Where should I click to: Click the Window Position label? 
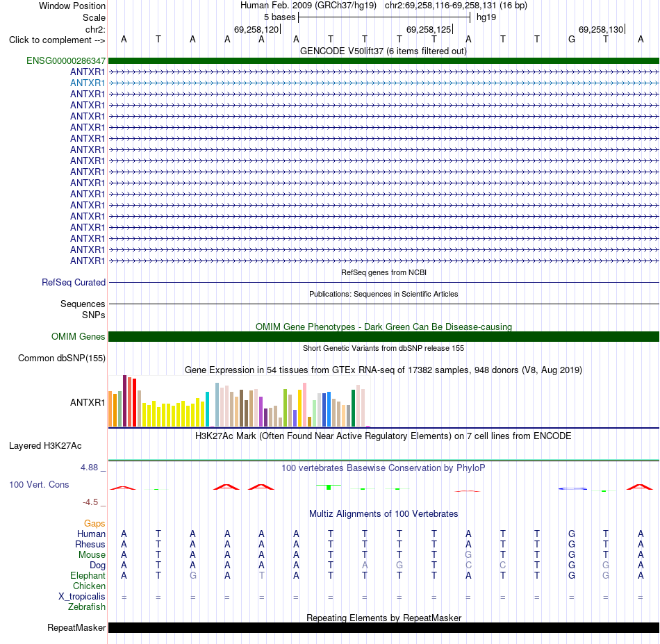[72, 6]
